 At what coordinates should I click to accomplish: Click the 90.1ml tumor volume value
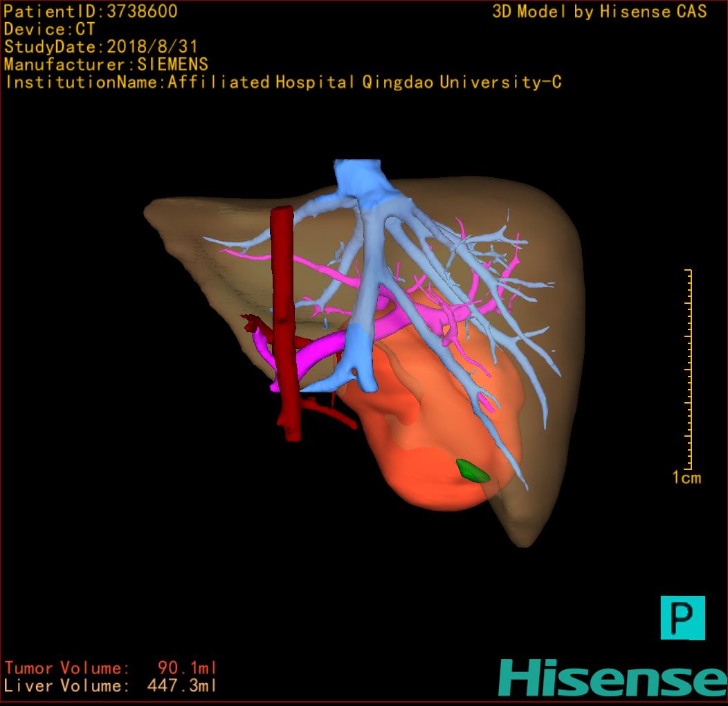pos(187,668)
